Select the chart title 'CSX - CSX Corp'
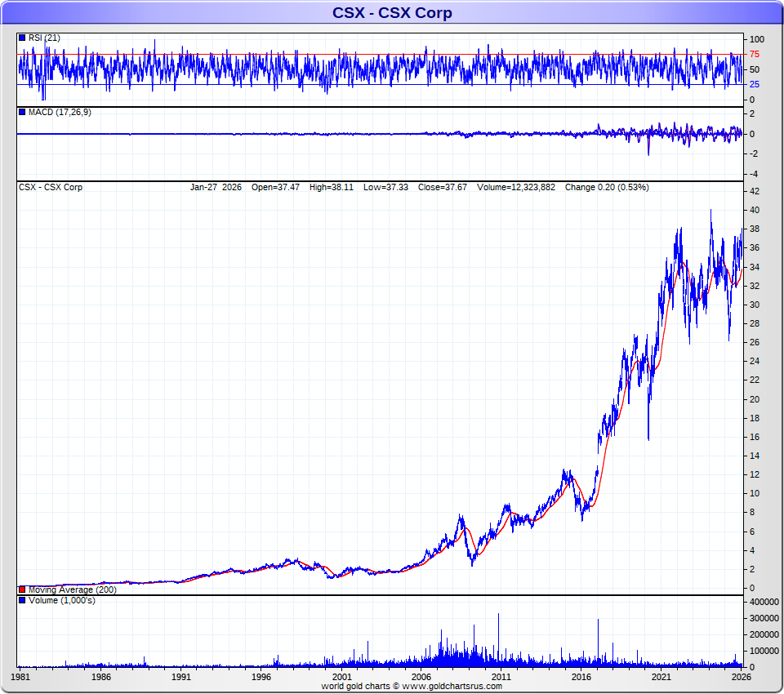 (392, 12)
